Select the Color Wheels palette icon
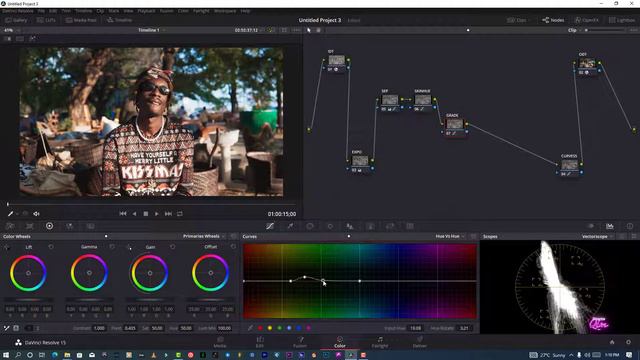 pyautogui.click(x=49, y=226)
